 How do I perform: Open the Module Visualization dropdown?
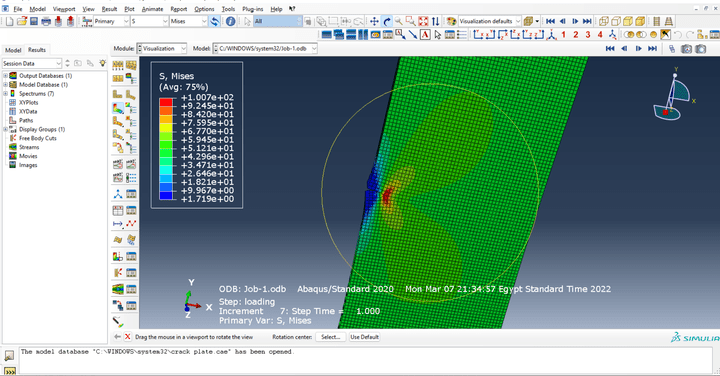coord(162,48)
